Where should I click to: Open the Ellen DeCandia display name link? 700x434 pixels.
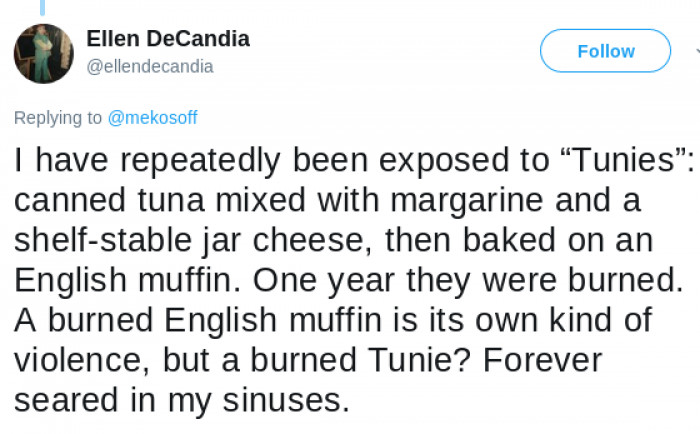[168, 38]
